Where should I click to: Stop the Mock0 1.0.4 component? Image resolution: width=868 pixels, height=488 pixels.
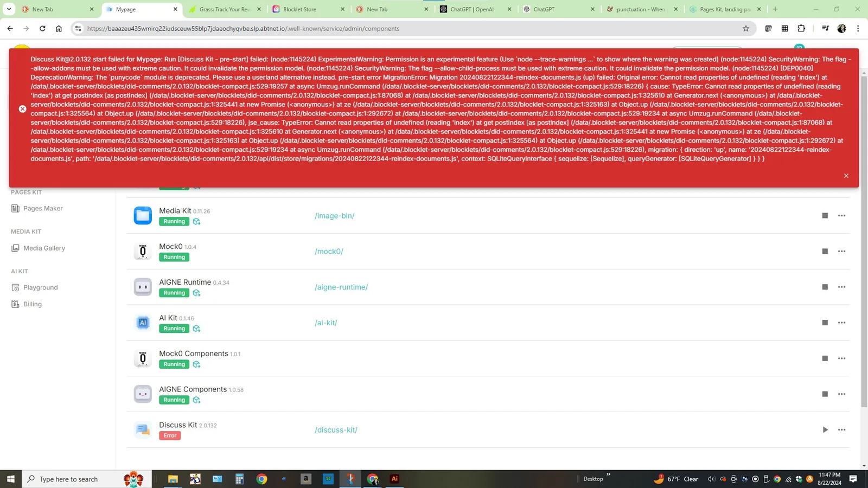click(x=825, y=252)
